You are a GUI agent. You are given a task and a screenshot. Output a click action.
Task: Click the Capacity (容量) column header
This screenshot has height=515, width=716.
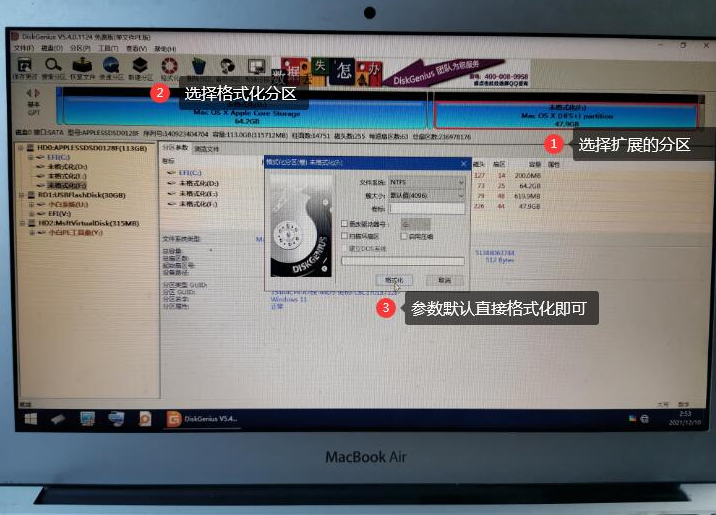535,164
